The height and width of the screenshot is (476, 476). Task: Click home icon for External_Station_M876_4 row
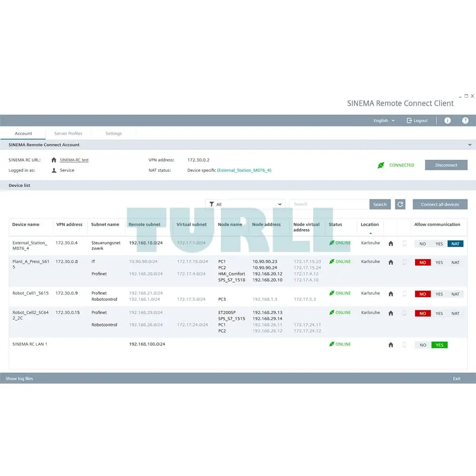point(391,243)
